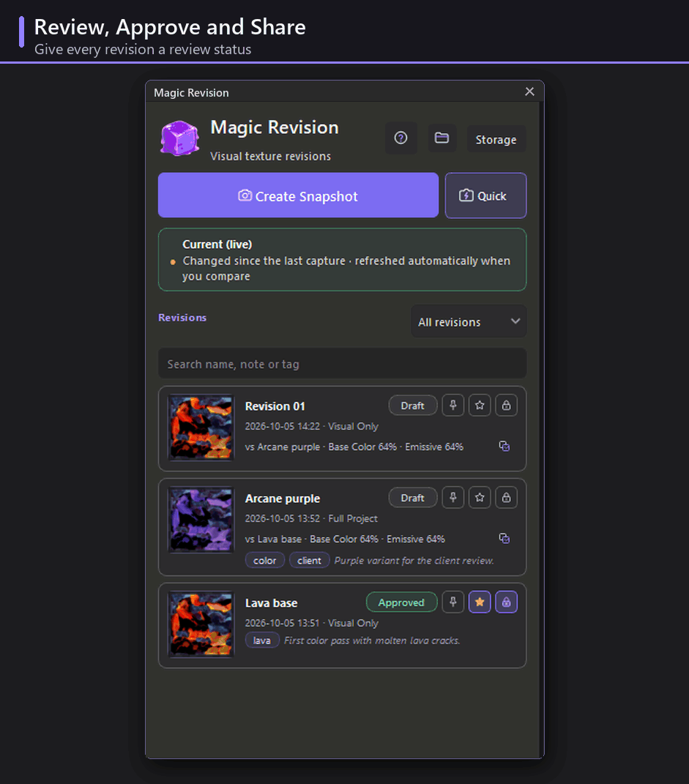
Task: Click the color tag
Action: coord(264,561)
